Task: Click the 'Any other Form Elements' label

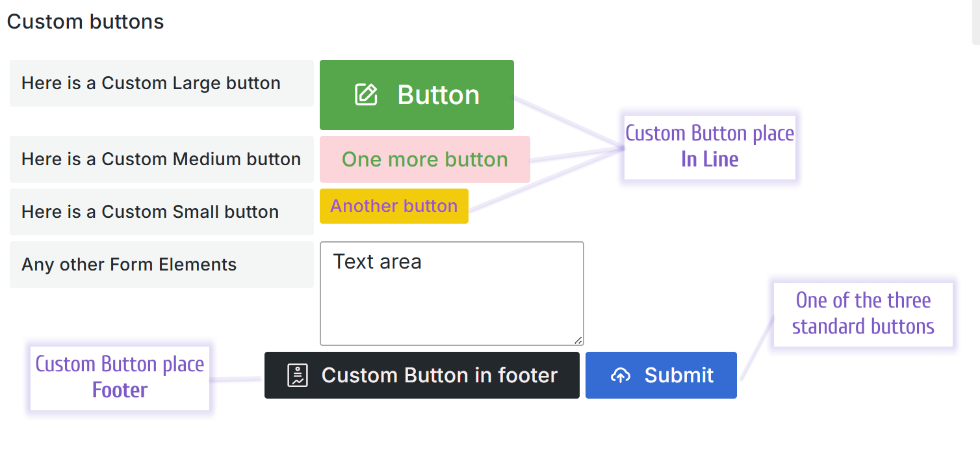Action: 130,264
